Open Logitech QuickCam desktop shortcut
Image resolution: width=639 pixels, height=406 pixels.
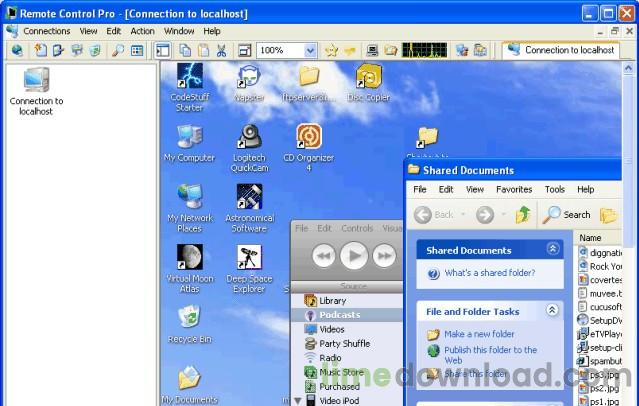tap(249, 143)
